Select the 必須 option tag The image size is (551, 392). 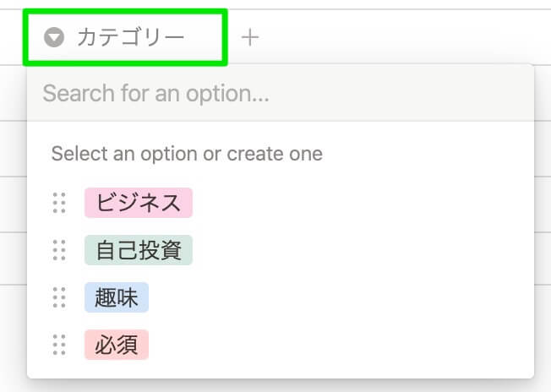(x=117, y=345)
